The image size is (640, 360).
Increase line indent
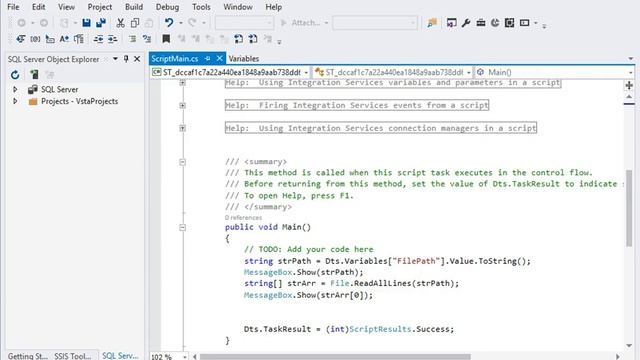click(113, 39)
